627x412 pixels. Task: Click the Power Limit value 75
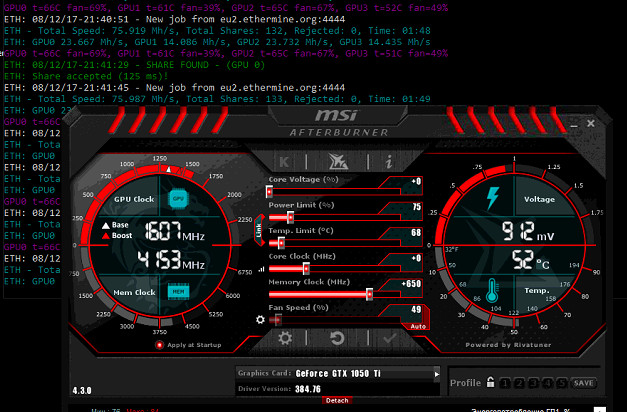point(416,207)
